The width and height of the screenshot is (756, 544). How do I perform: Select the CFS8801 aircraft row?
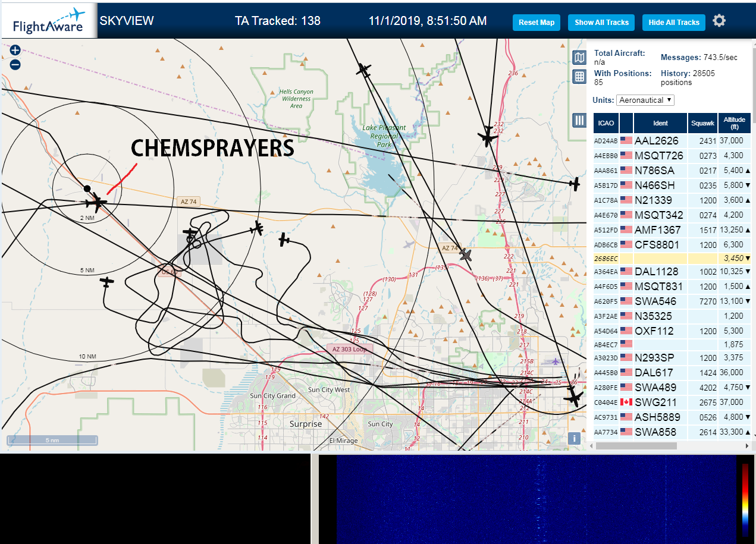[672, 244]
